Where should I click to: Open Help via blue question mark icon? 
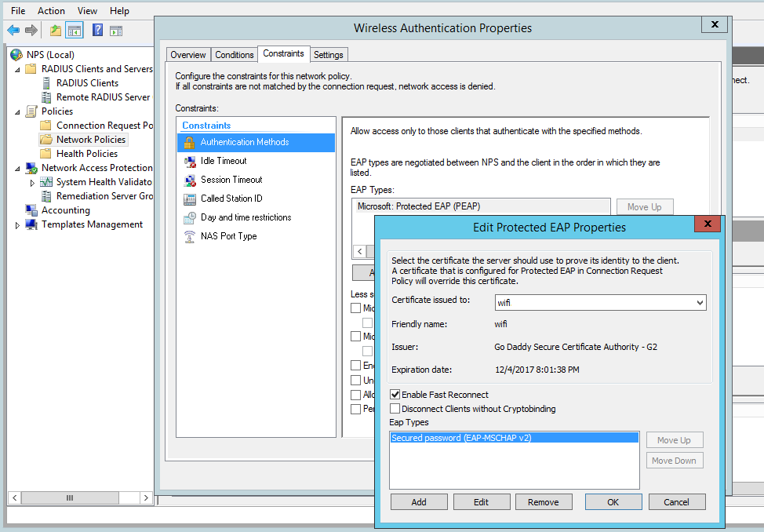tap(97, 31)
